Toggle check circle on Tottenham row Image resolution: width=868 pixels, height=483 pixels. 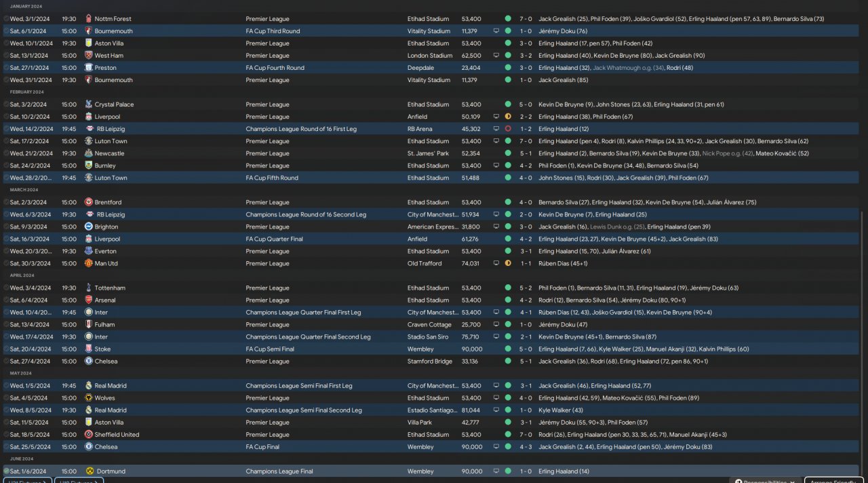[x=6, y=288]
